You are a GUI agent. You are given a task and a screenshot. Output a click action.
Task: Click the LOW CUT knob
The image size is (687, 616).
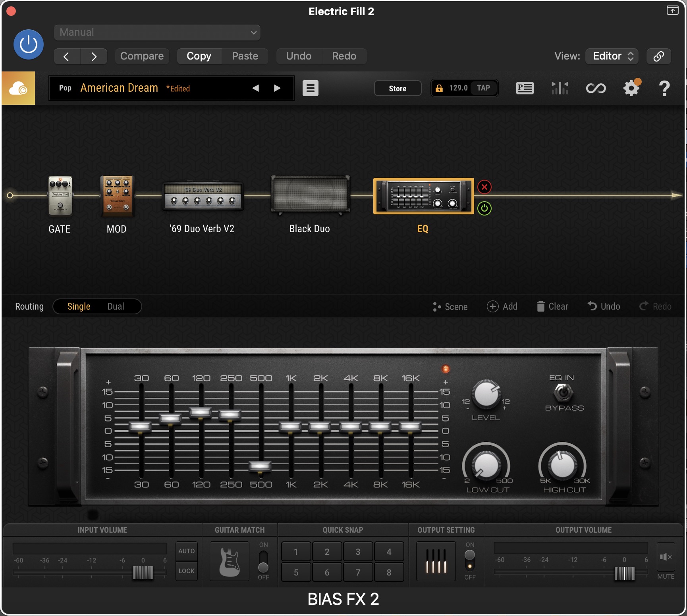[486, 464]
